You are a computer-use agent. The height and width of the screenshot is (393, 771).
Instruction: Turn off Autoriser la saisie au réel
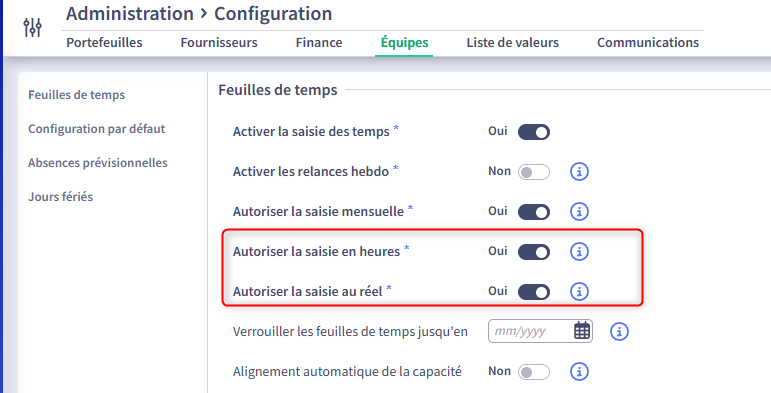tap(534, 291)
